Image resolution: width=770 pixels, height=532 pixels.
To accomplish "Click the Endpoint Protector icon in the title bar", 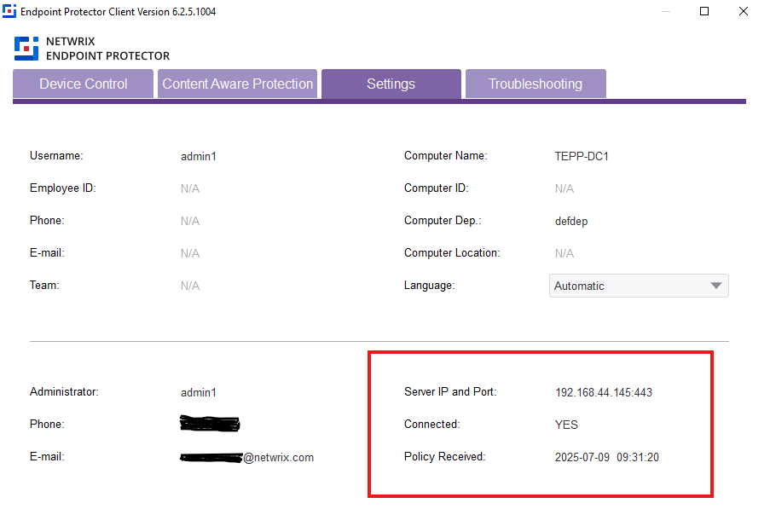I will point(10,11).
